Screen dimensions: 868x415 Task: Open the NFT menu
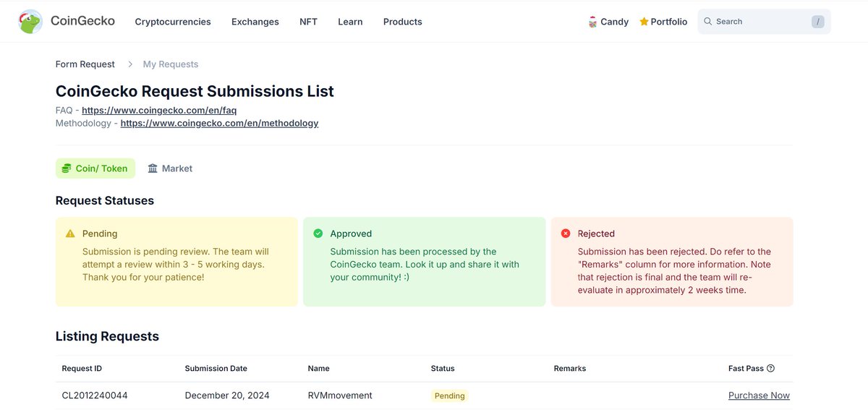308,22
